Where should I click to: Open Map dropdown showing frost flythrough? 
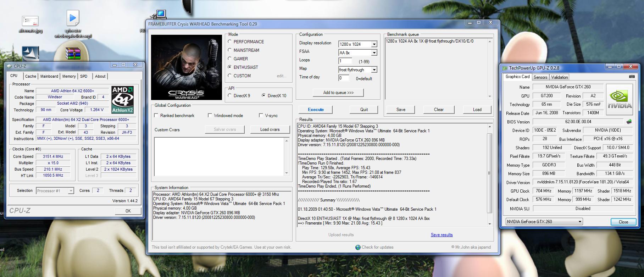click(x=374, y=70)
